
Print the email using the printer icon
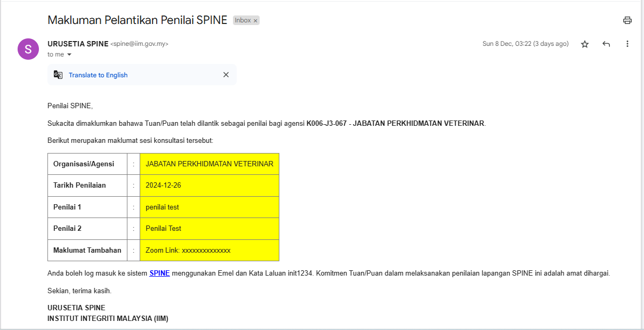(x=627, y=20)
